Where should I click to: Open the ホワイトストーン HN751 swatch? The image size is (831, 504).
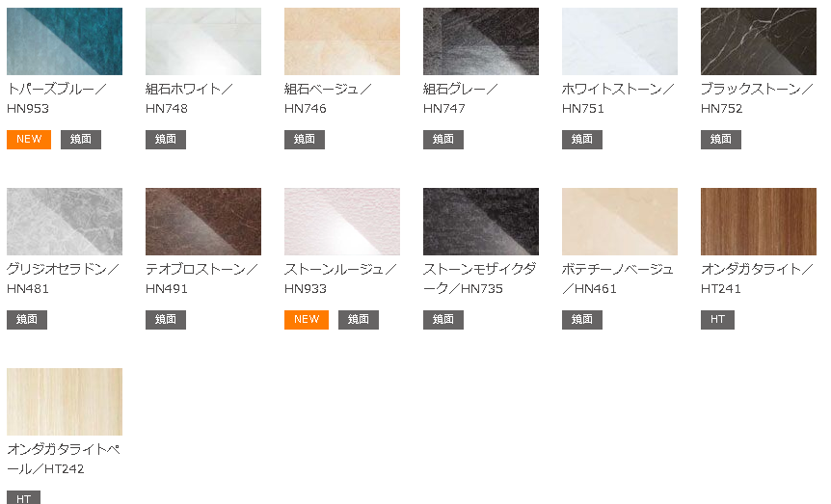tap(620, 41)
